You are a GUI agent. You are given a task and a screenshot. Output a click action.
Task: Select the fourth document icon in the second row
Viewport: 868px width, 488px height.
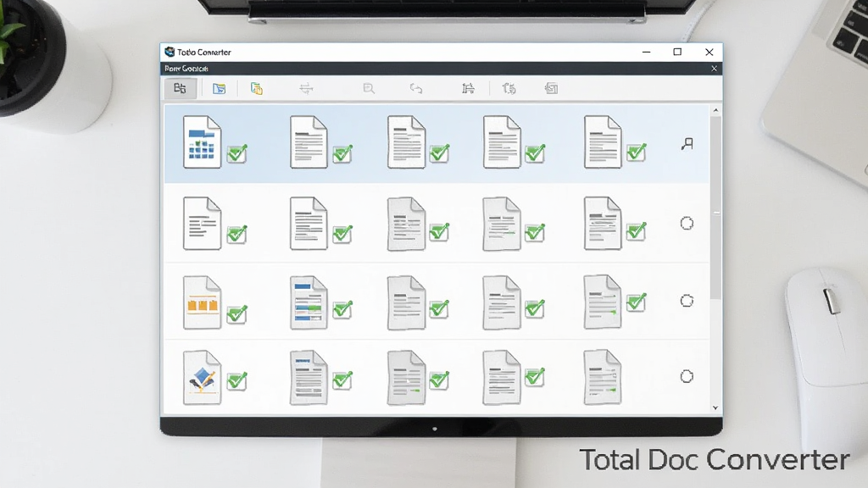[502, 223]
